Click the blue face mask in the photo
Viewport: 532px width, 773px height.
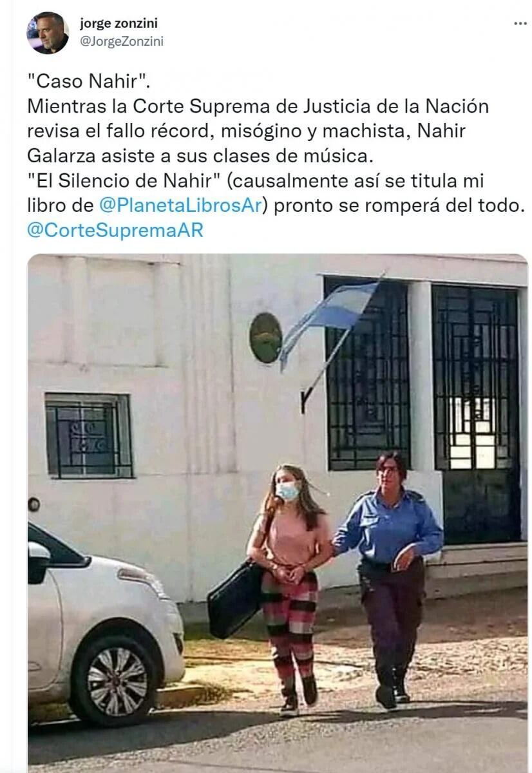(288, 491)
